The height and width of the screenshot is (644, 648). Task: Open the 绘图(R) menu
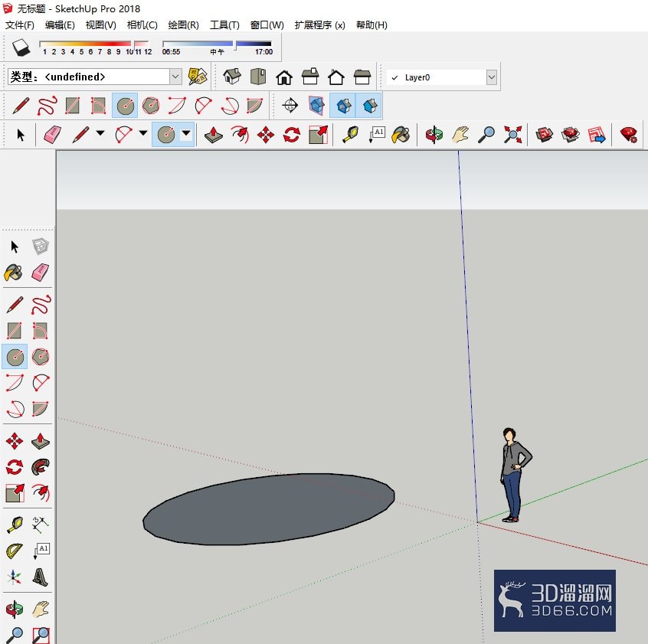tap(184, 25)
